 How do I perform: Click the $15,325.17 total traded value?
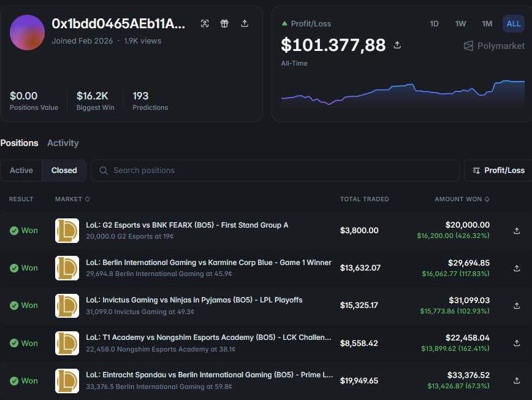(x=359, y=306)
